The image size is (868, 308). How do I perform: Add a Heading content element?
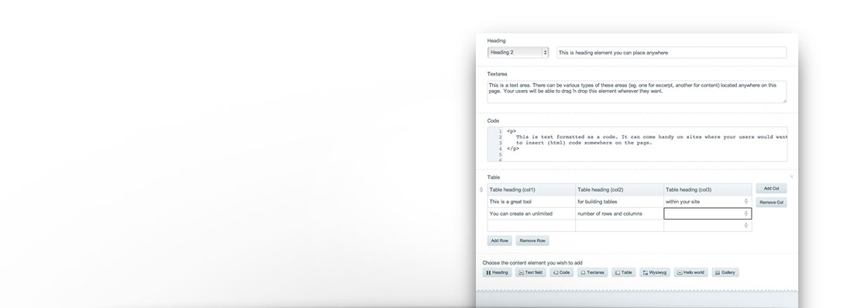click(x=497, y=272)
